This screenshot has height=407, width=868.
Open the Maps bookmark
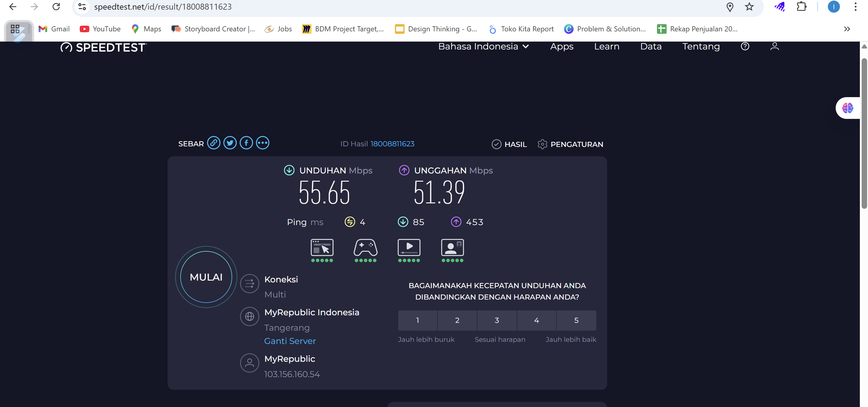point(146,29)
